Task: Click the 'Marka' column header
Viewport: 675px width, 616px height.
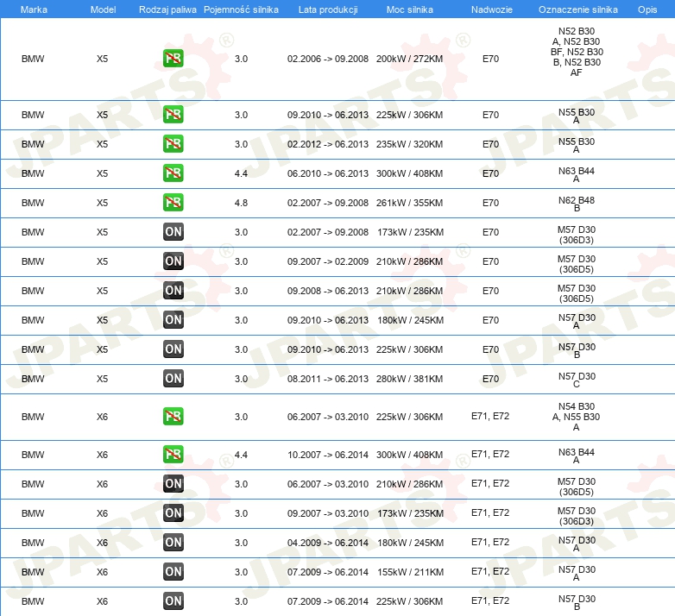Action: [x=34, y=9]
